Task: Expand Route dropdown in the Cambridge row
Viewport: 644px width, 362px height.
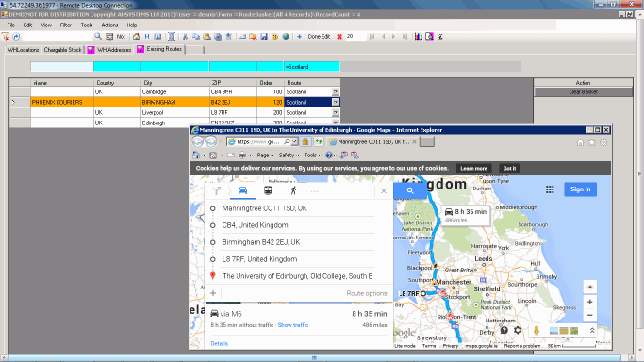Action: tap(336, 92)
